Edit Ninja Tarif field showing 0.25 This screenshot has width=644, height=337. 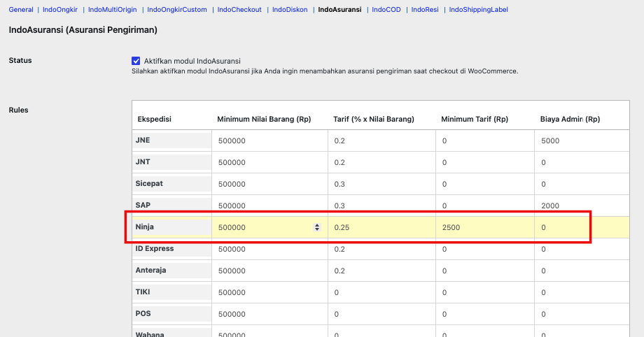[x=382, y=227]
